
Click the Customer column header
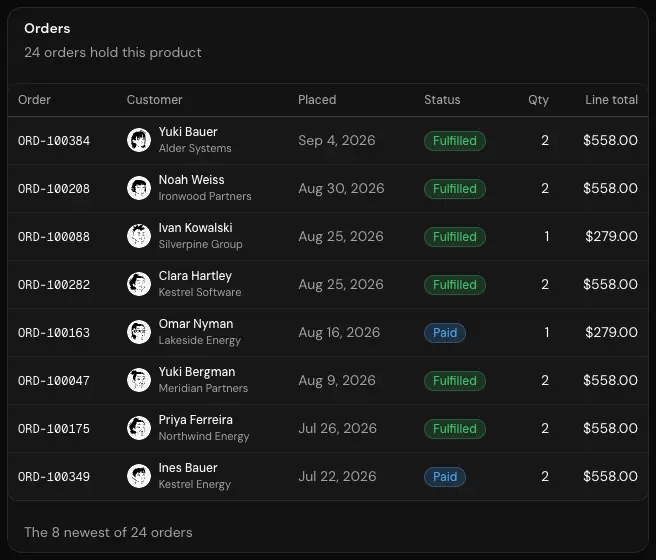click(x=154, y=100)
